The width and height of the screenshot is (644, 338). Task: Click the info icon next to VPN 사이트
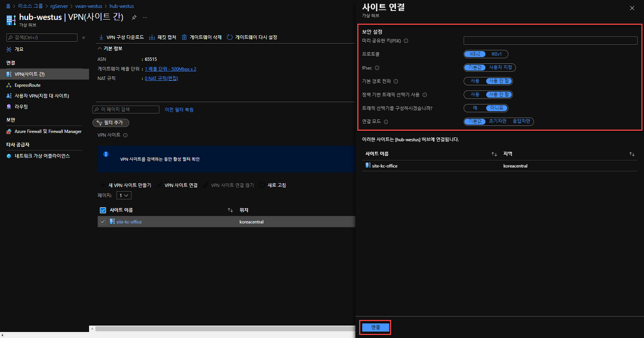[x=125, y=135]
